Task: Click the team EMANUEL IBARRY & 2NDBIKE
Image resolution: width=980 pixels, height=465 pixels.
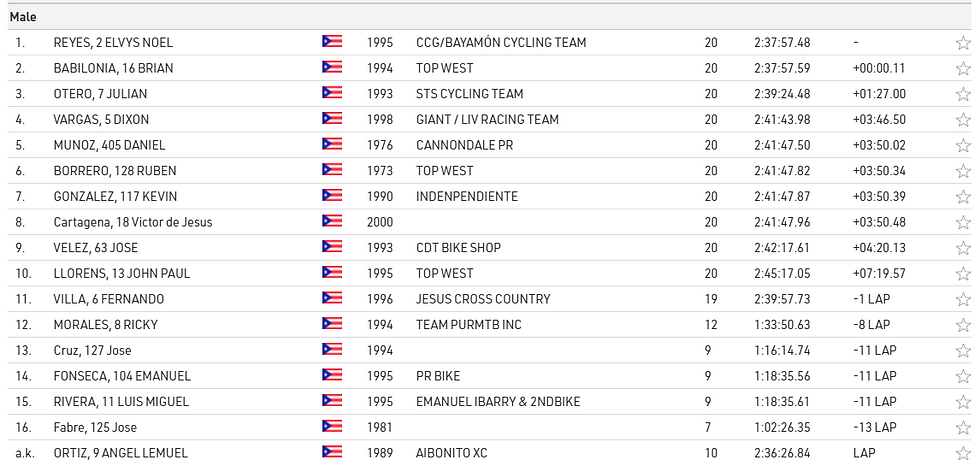Action: tap(498, 402)
